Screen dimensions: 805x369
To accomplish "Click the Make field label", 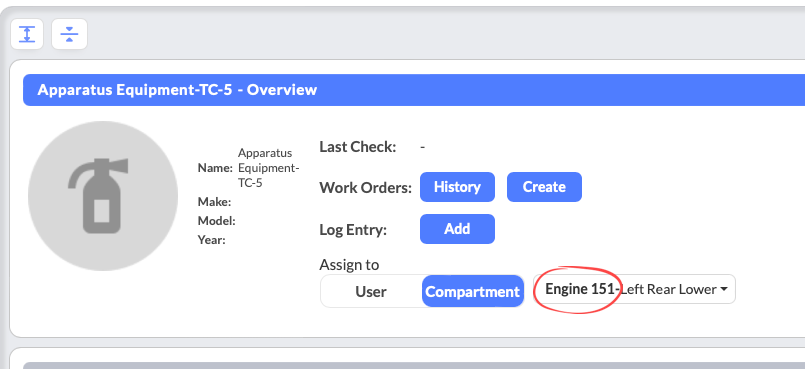I will tap(215, 202).
